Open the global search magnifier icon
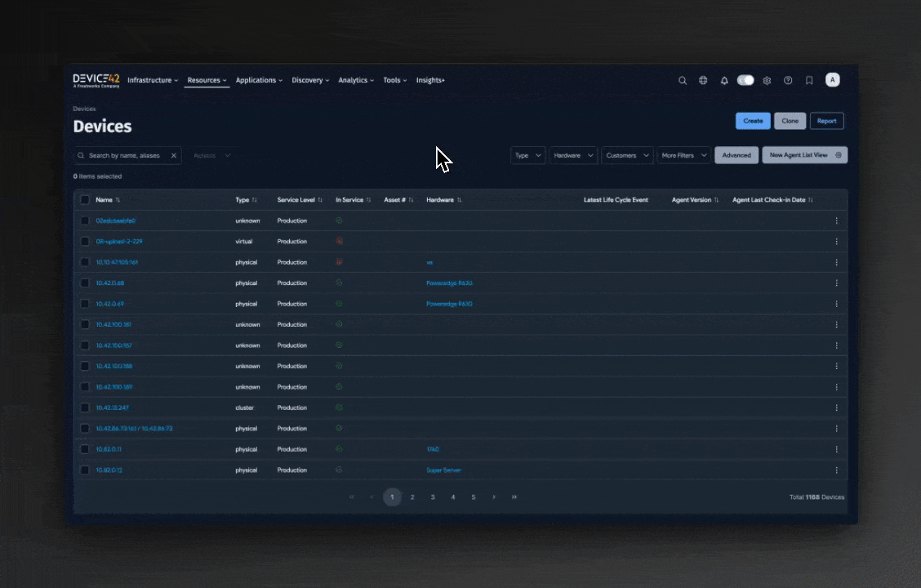The height and width of the screenshot is (588, 921). pyautogui.click(x=683, y=80)
